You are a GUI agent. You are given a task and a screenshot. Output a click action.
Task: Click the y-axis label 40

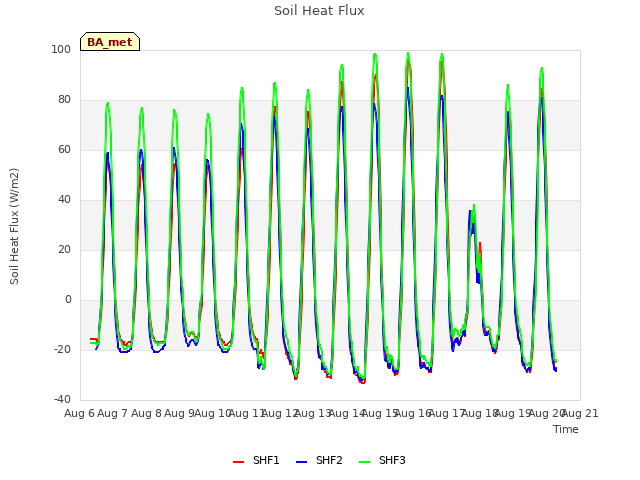point(64,200)
